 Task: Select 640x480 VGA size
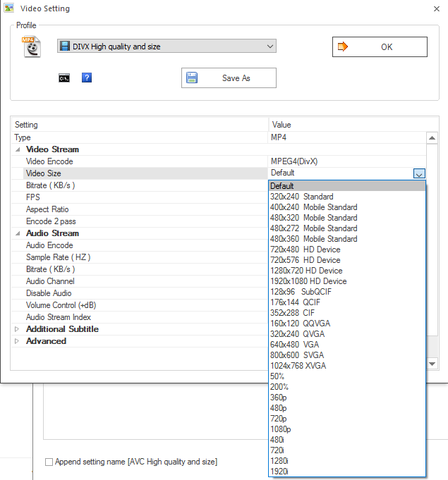click(347, 345)
